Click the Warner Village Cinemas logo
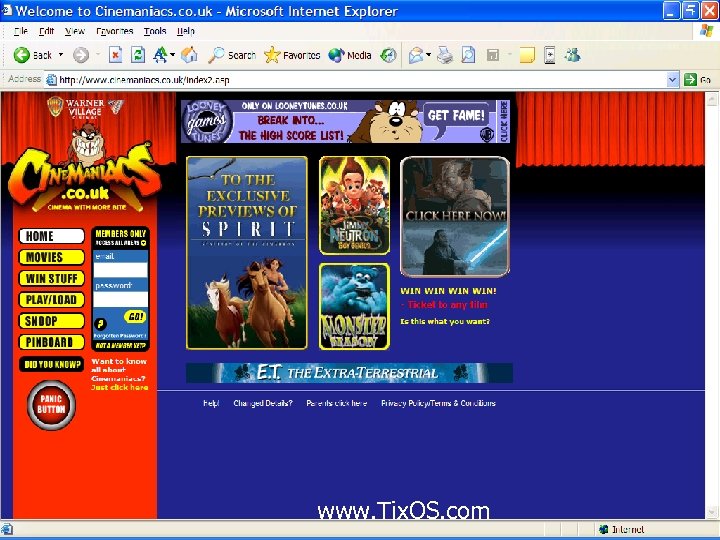Viewport: 720px width, 540px height. (x=85, y=107)
